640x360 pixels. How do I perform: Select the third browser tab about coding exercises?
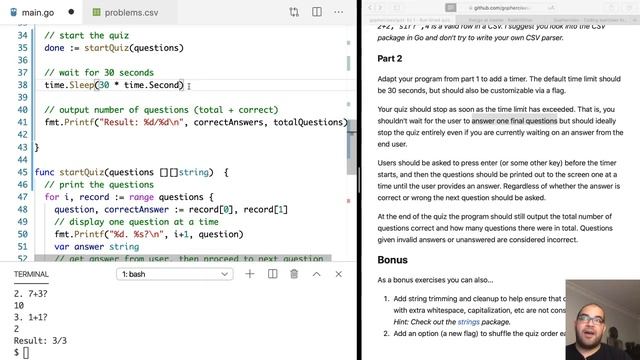coord(589,20)
